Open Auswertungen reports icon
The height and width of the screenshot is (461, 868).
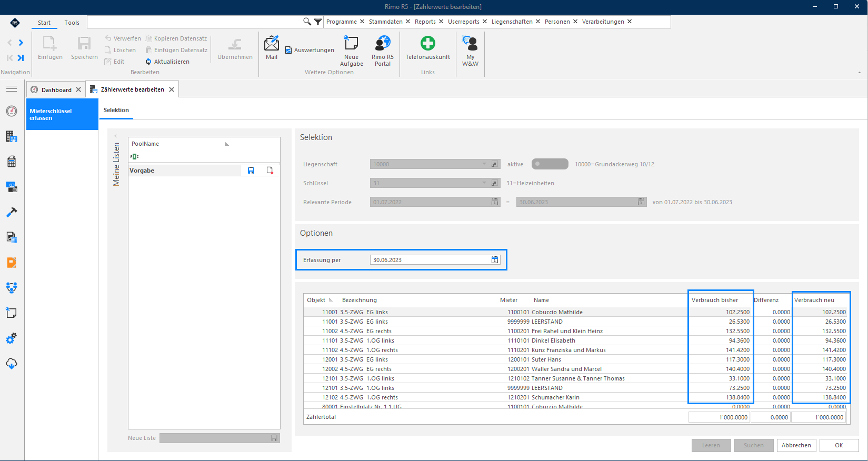pos(288,50)
